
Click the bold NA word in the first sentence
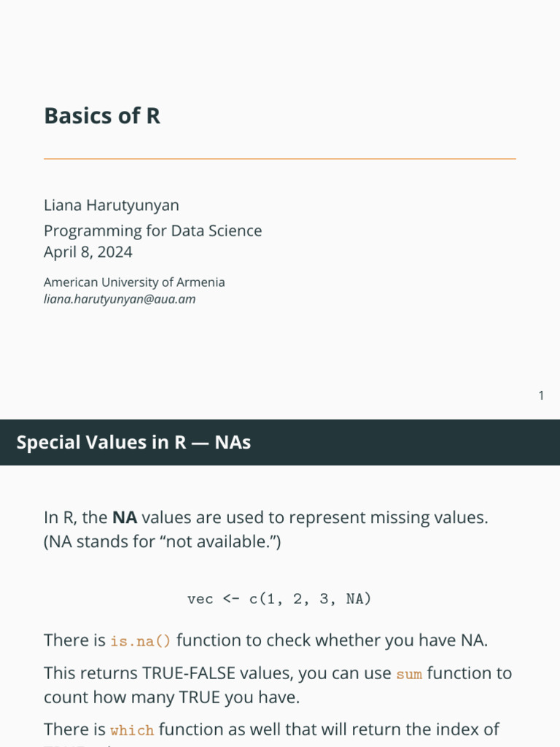pyautogui.click(x=125, y=518)
